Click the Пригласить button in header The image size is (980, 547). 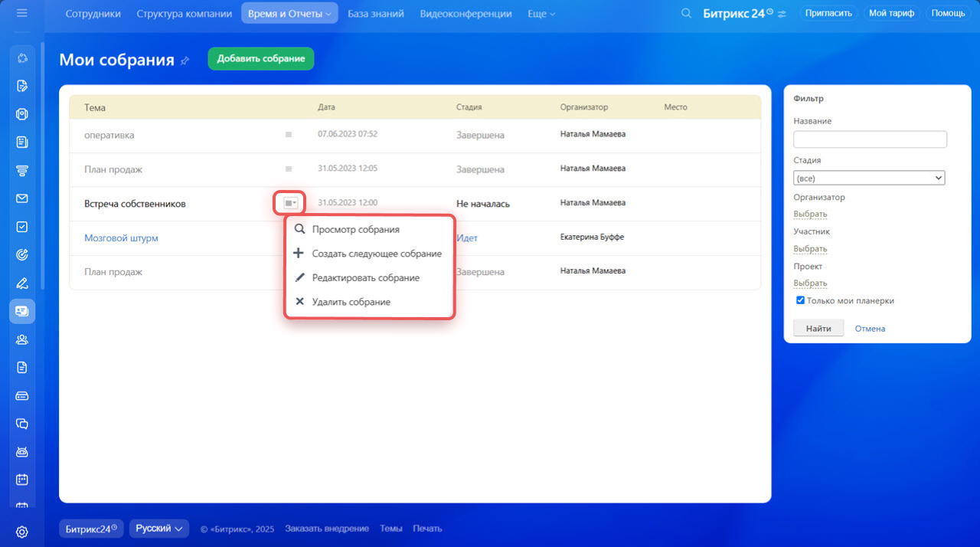pos(828,13)
